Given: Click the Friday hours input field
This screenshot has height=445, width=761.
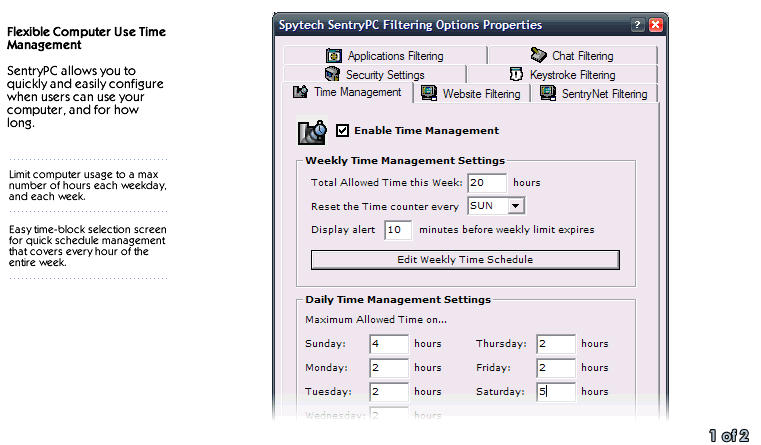Looking at the screenshot, I should (x=556, y=368).
